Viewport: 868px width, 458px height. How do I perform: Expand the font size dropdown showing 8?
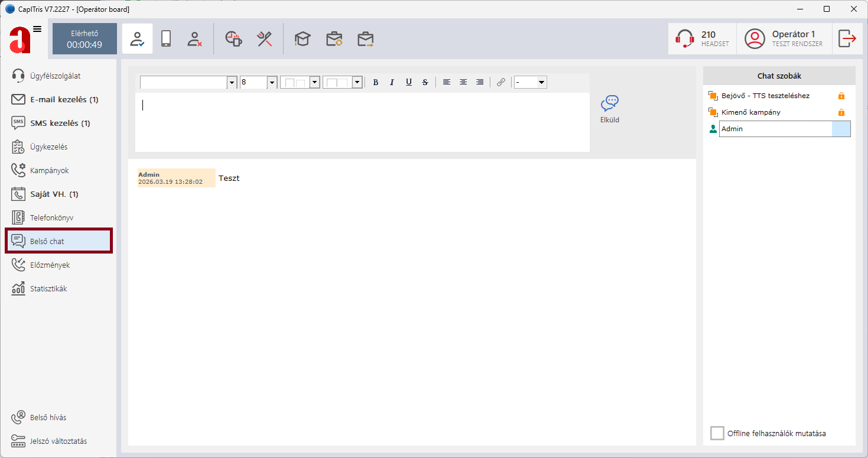pyautogui.click(x=272, y=82)
